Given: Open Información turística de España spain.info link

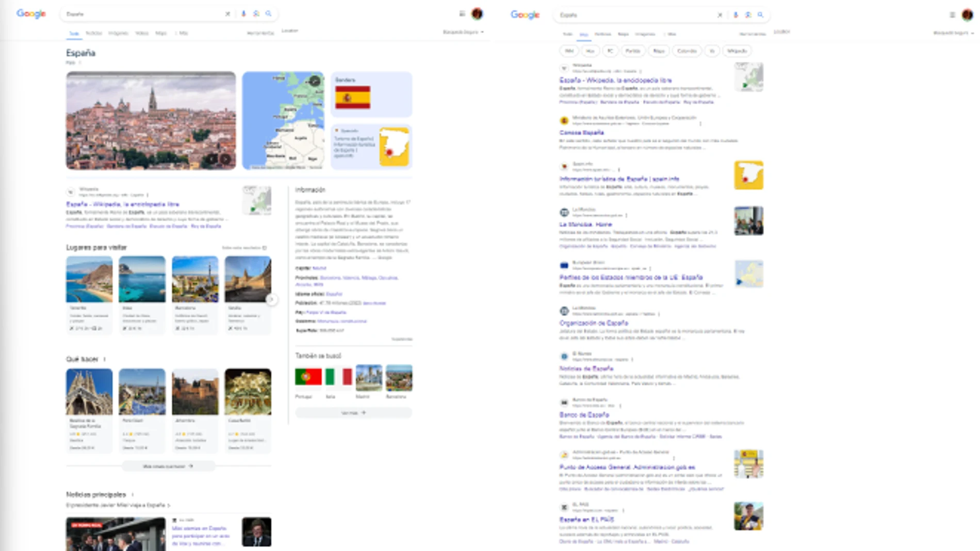Looking at the screenshot, I should pos(619,179).
